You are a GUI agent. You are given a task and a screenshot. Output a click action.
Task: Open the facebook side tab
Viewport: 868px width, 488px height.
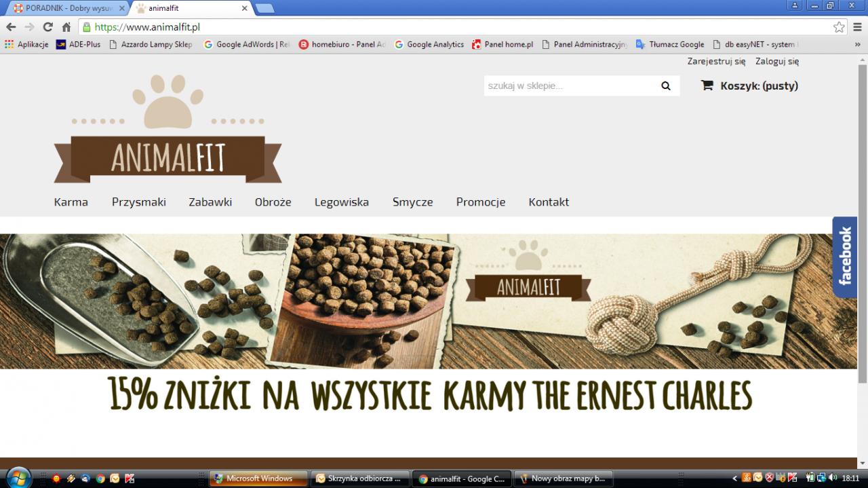(x=845, y=257)
